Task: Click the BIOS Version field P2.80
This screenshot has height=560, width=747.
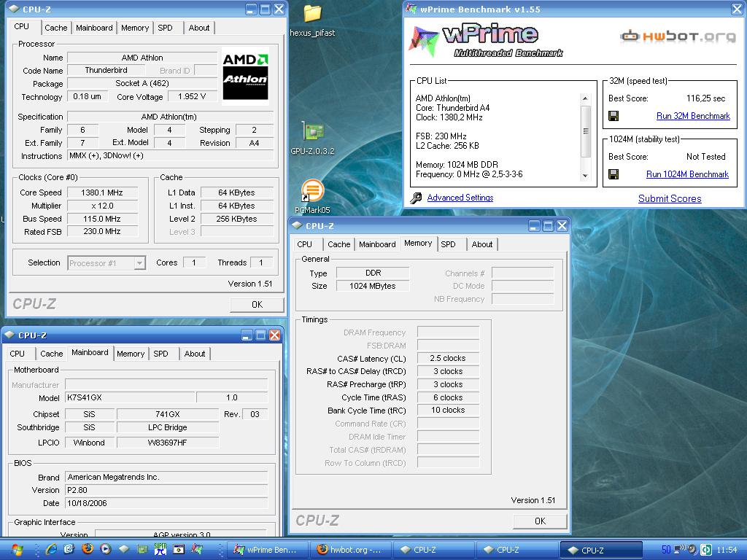Action: point(166,490)
